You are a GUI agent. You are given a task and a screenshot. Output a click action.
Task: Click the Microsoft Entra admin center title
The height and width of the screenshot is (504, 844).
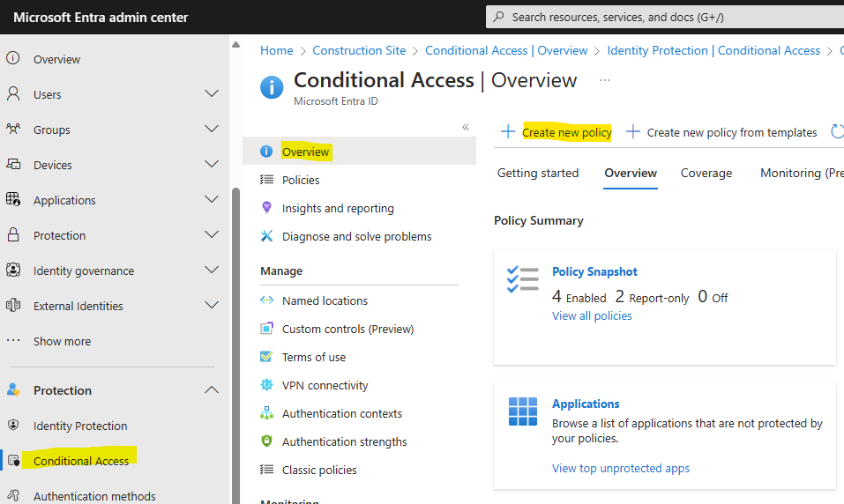tap(101, 18)
